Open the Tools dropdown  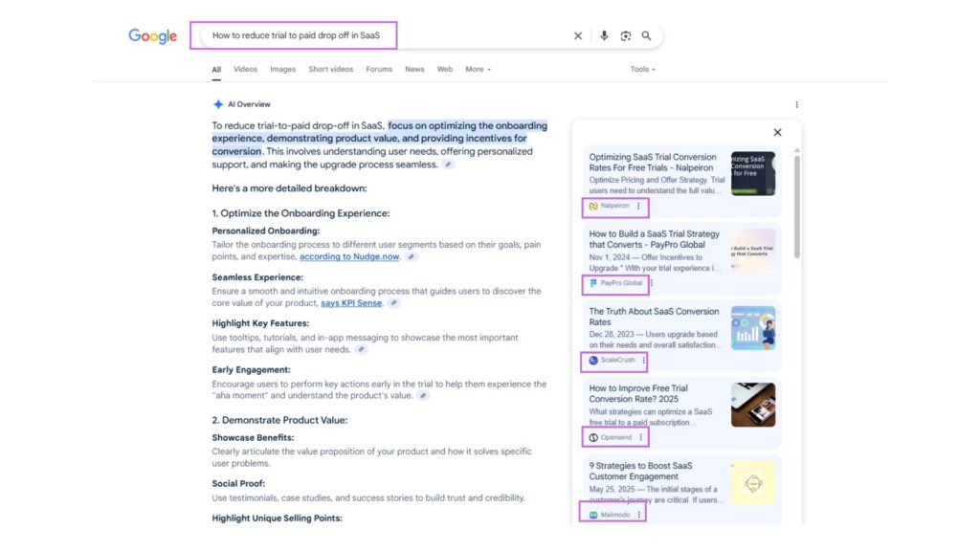[642, 69]
